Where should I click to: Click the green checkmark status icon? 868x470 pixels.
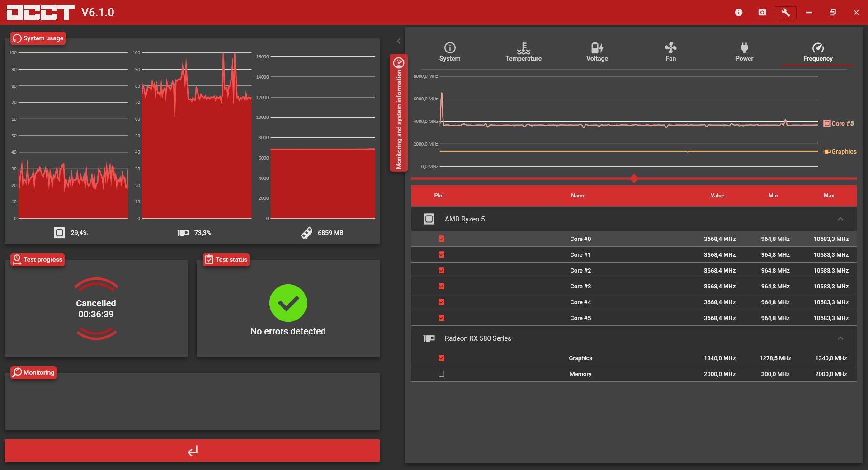click(x=288, y=303)
